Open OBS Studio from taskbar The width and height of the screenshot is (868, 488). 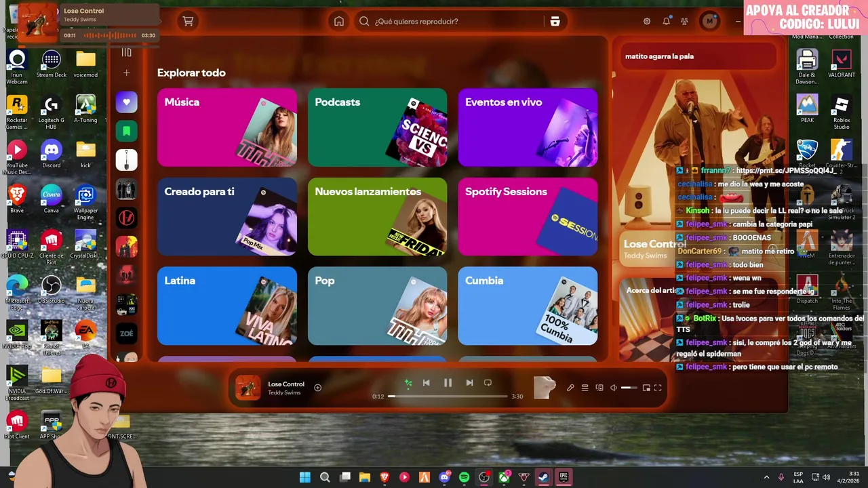click(484, 477)
